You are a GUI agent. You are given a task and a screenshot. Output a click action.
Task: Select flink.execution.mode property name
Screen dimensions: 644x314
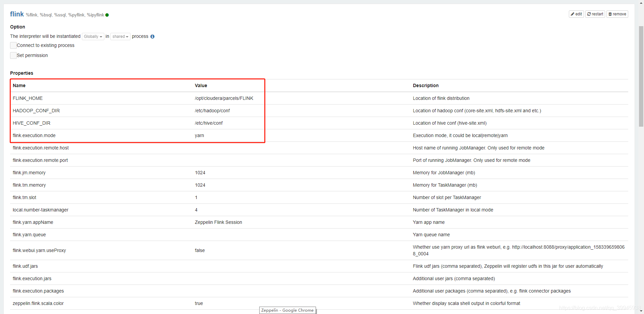click(34, 135)
